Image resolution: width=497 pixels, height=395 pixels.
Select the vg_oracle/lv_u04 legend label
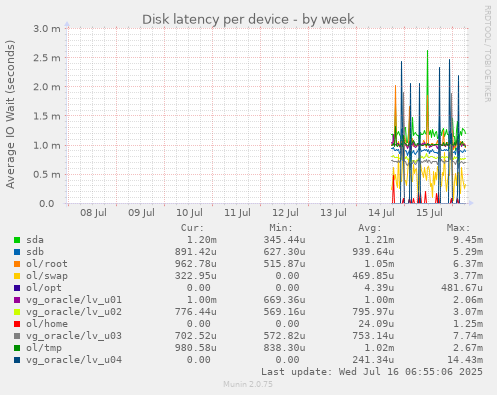pos(74,360)
